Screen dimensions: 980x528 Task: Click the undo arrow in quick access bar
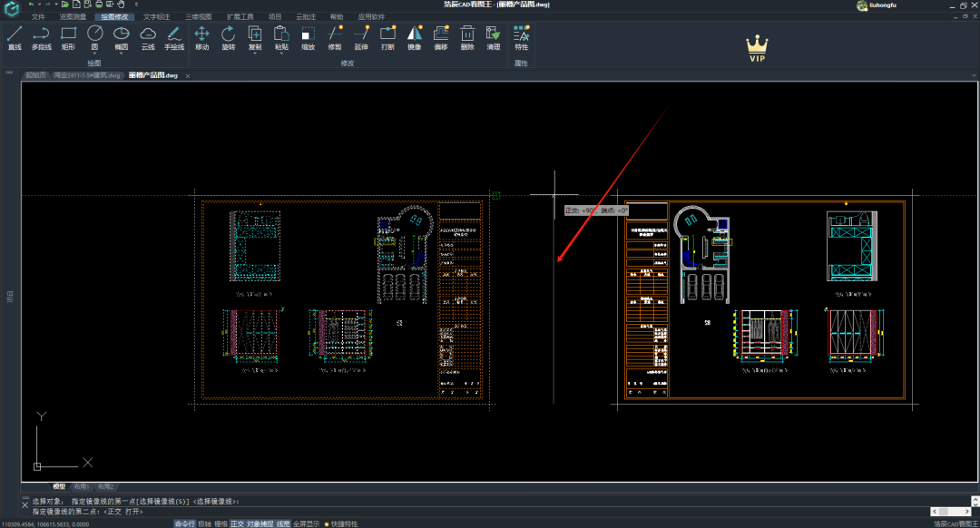click(x=31, y=5)
